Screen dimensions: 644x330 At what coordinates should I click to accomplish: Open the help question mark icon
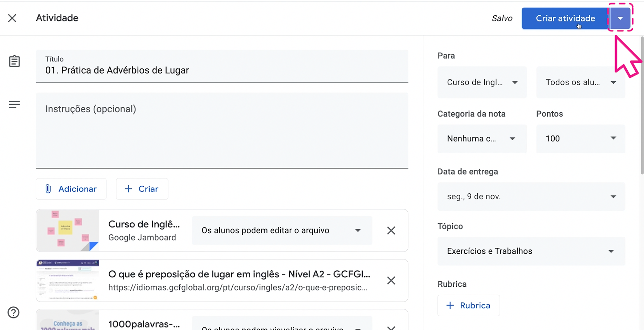pos(13,313)
